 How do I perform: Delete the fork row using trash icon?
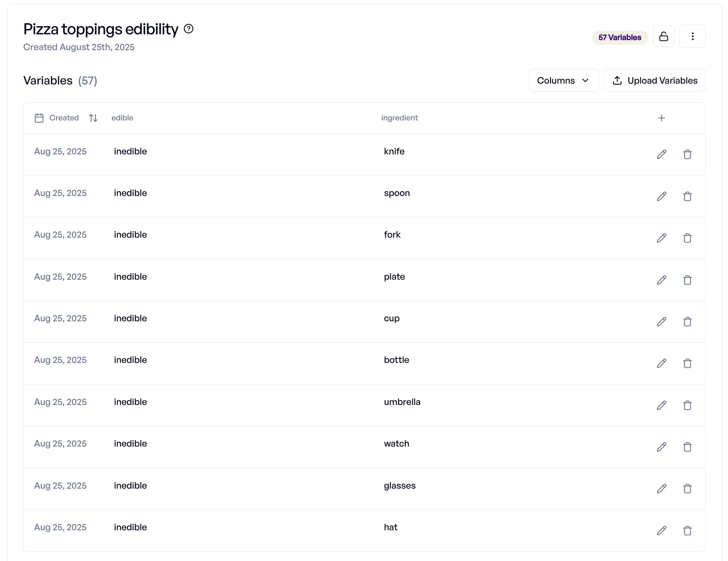(687, 238)
